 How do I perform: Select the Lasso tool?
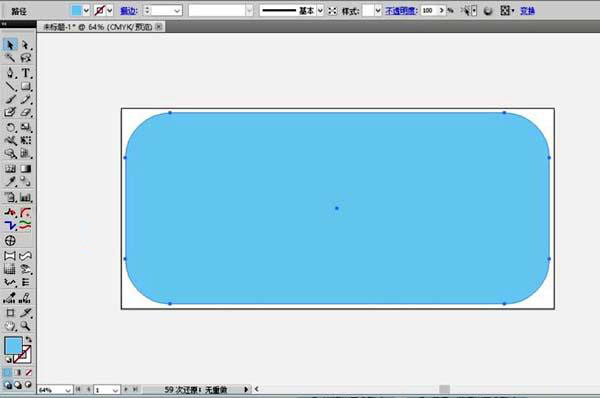click(26, 58)
